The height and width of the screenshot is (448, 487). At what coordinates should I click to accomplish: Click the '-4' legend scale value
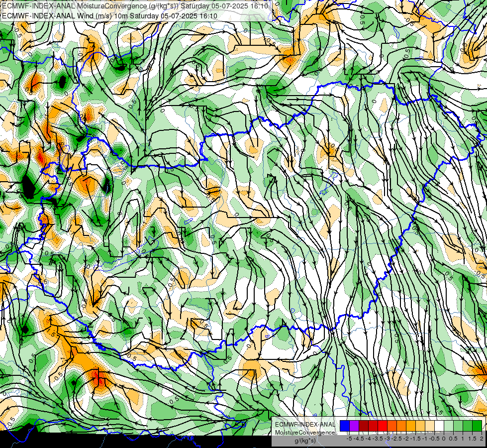tap(368, 439)
